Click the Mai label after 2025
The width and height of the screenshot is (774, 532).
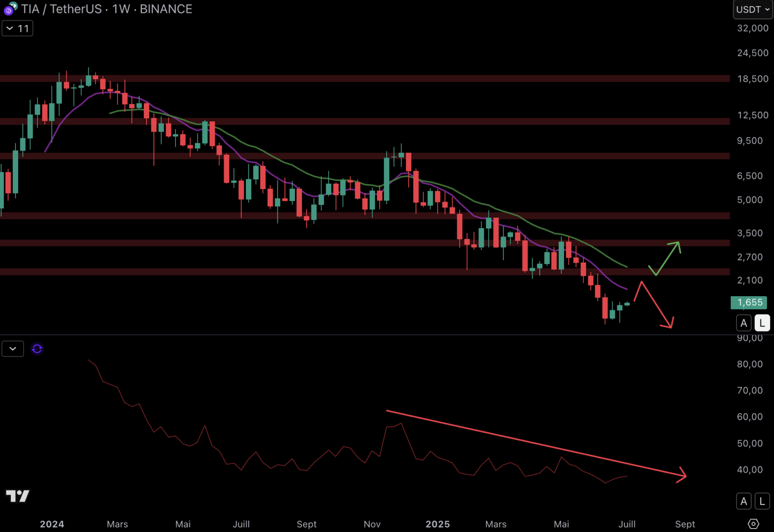(561, 524)
